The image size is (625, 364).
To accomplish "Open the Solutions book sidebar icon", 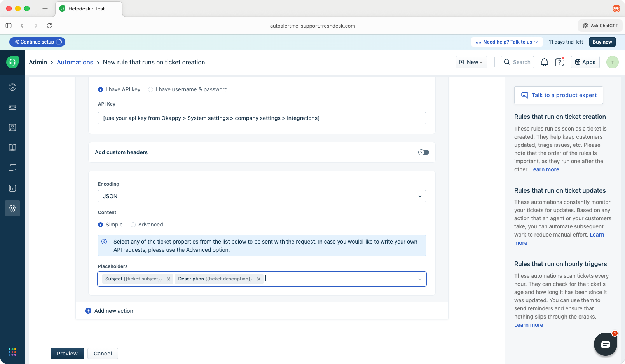I will click(x=12, y=148).
